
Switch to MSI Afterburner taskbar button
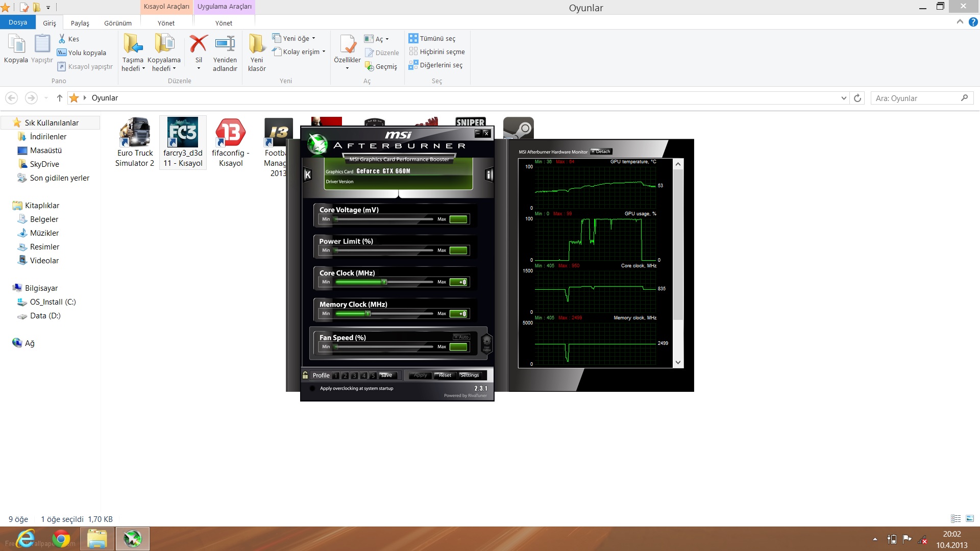pyautogui.click(x=133, y=539)
